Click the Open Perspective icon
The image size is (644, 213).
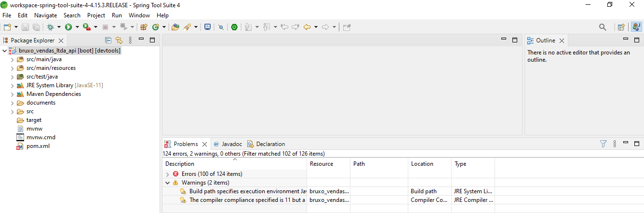(x=621, y=27)
